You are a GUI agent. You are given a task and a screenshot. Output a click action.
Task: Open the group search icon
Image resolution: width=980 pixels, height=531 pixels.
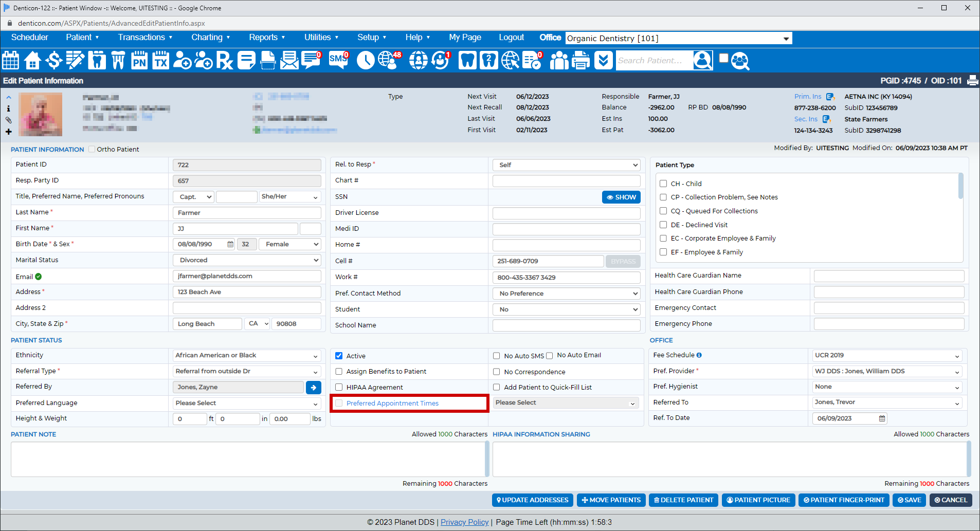click(740, 61)
